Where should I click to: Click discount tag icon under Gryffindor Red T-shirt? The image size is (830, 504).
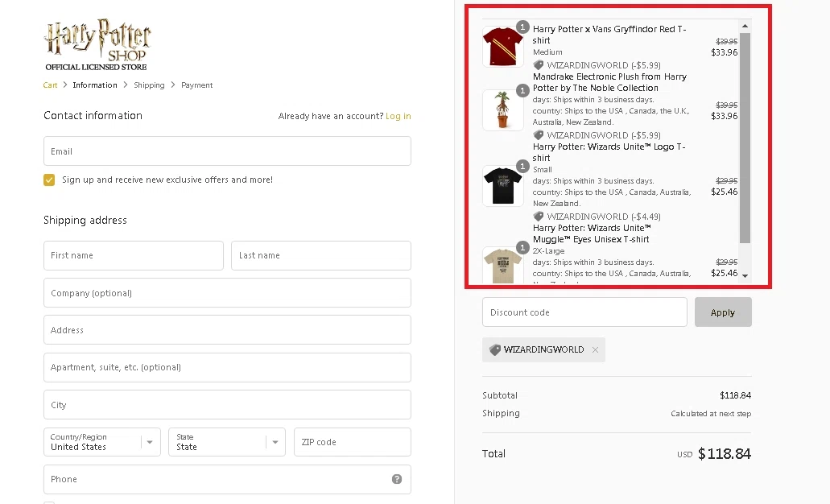pos(539,65)
